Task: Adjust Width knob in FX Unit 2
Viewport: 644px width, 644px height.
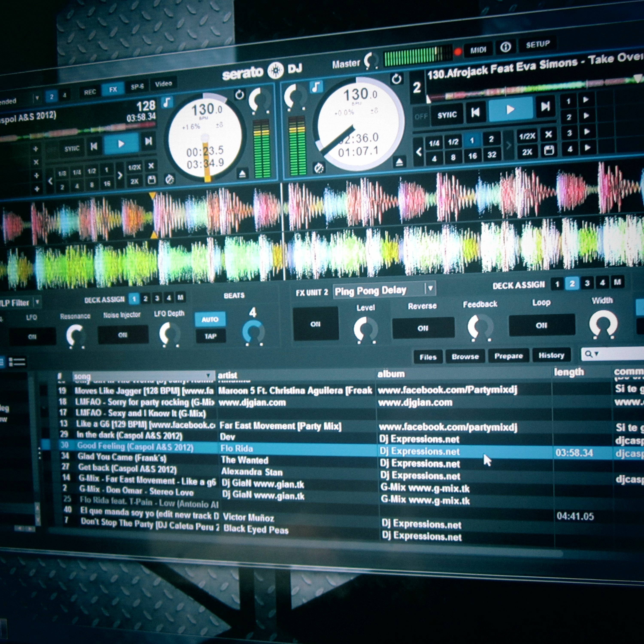Action: click(x=603, y=324)
